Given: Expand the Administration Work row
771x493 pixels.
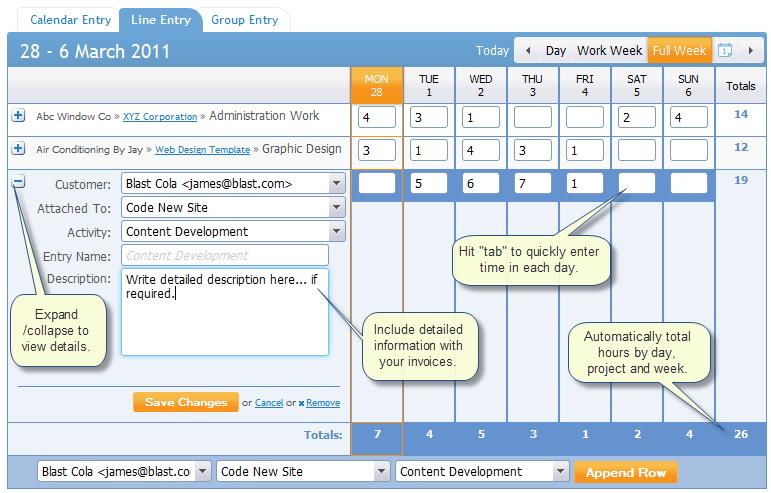Looking at the screenshot, I should click(x=18, y=116).
